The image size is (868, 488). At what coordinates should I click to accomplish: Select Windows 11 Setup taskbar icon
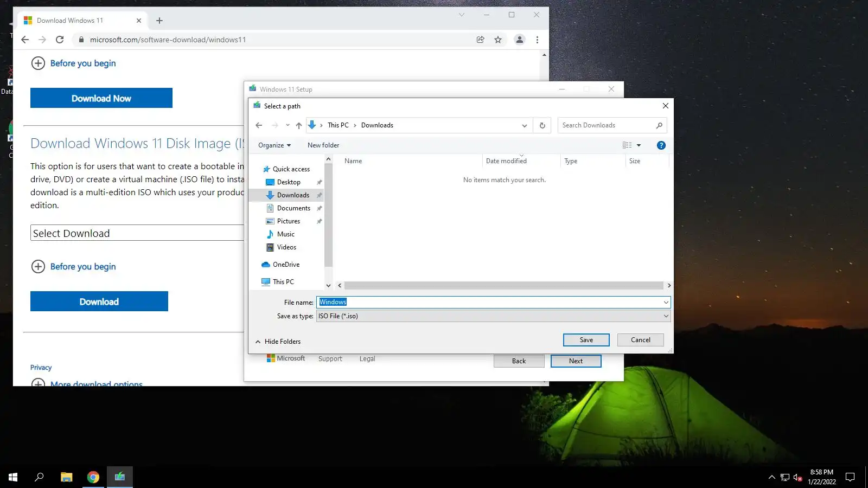(120, 477)
